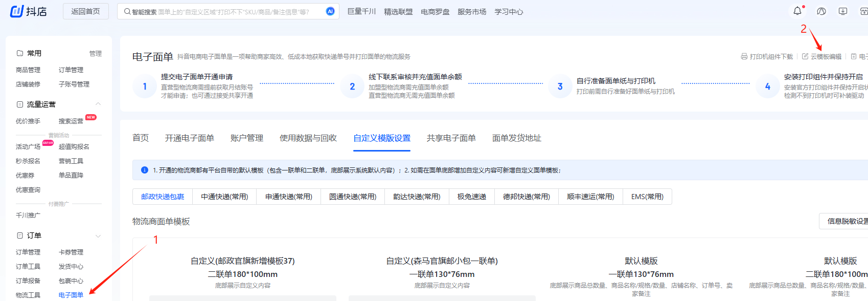Click the 抖店 logo
The height and width of the screenshot is (301, 868).
tap(29, 11)
